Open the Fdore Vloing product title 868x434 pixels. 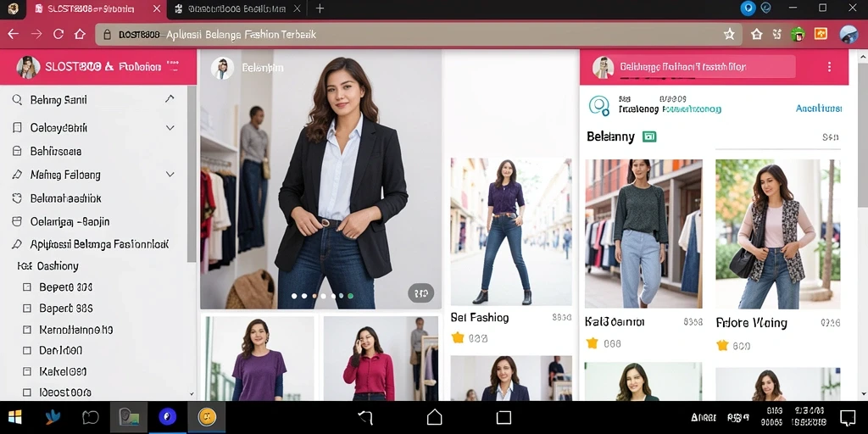(x=751, y=323)
